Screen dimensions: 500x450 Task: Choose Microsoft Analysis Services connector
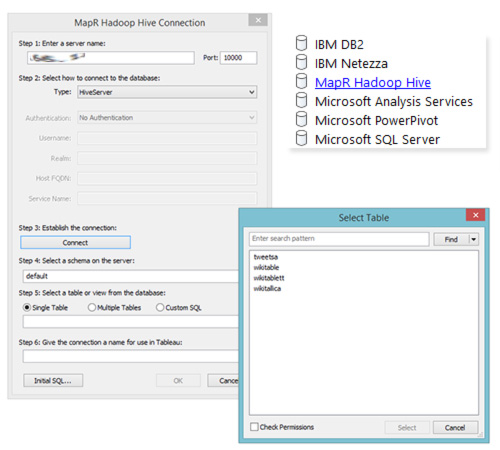coord(394,101)
